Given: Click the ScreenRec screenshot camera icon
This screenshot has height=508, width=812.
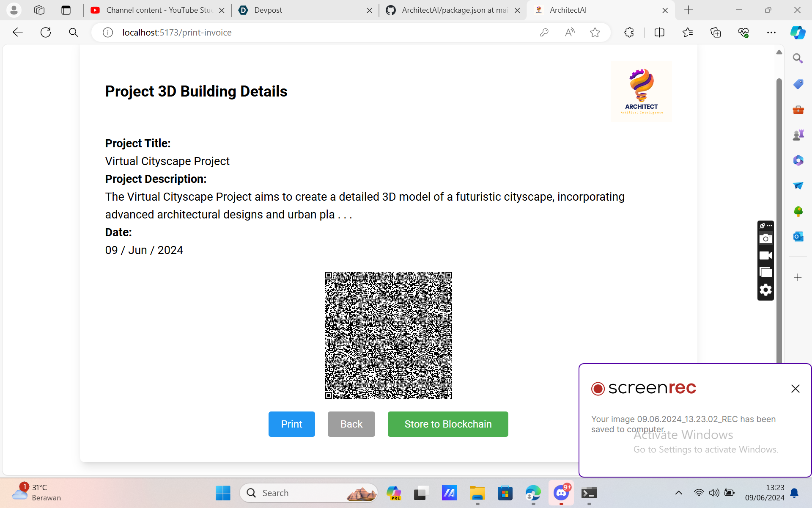Looking at the screenshot, I should tap(765, 239).
